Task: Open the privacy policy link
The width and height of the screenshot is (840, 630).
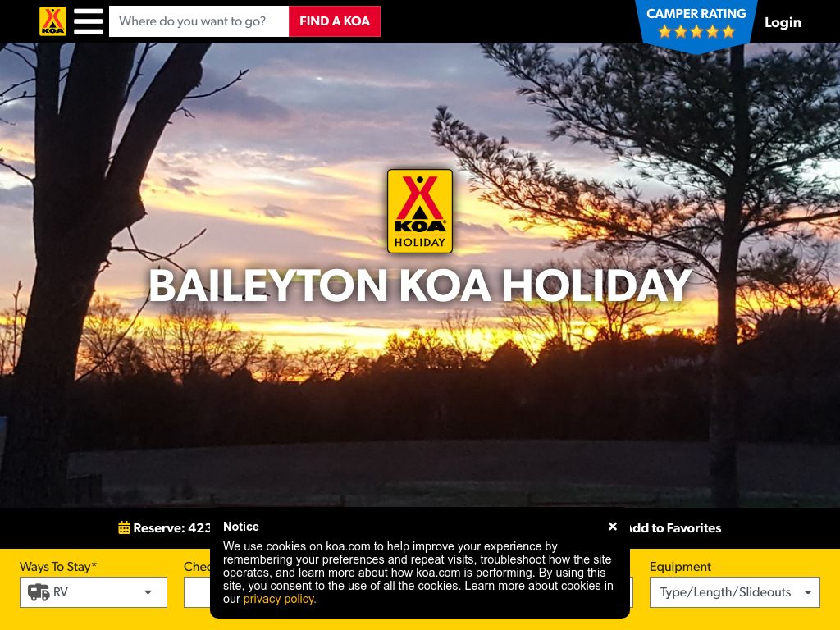Action: pos(280,599)
